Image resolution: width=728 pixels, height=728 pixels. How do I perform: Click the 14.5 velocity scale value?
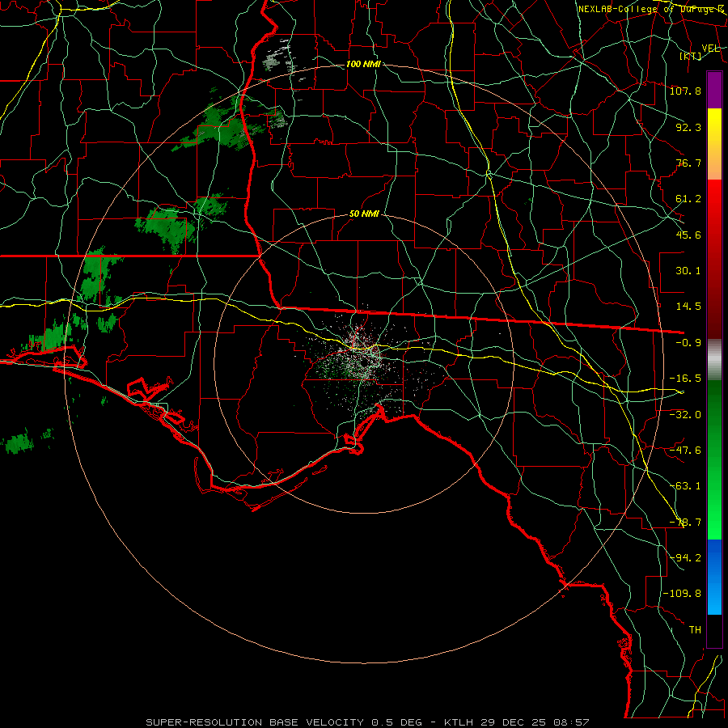pos(688,307)
